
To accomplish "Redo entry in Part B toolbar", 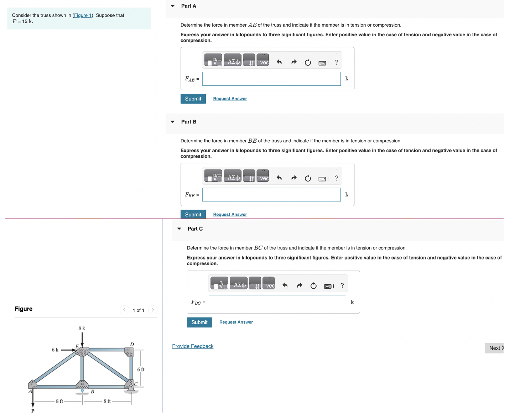I will (294, 178).
